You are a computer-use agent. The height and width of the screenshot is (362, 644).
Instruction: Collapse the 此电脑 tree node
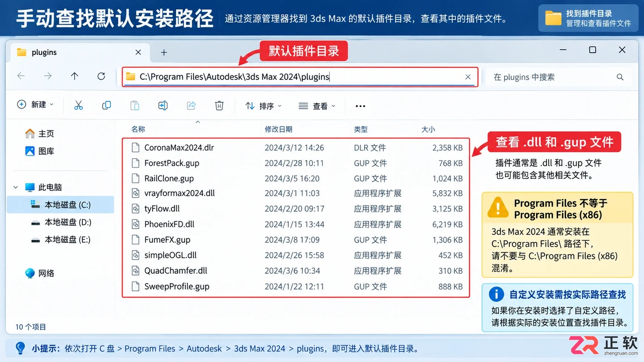point(16,187)
